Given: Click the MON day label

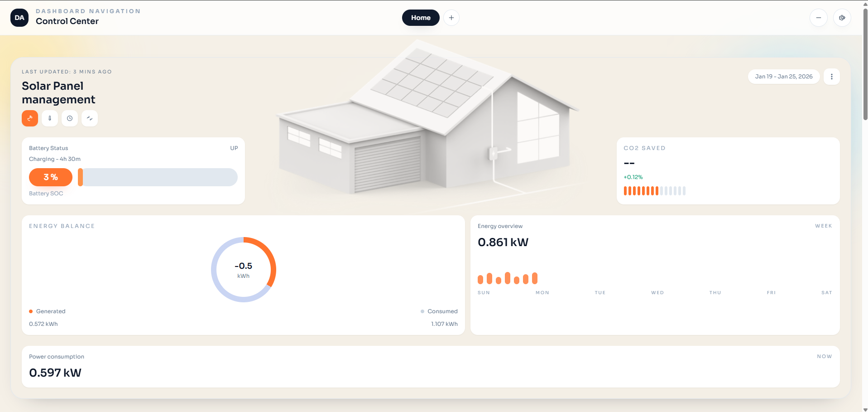Looking at the screenshot, I should click(542, 293).
